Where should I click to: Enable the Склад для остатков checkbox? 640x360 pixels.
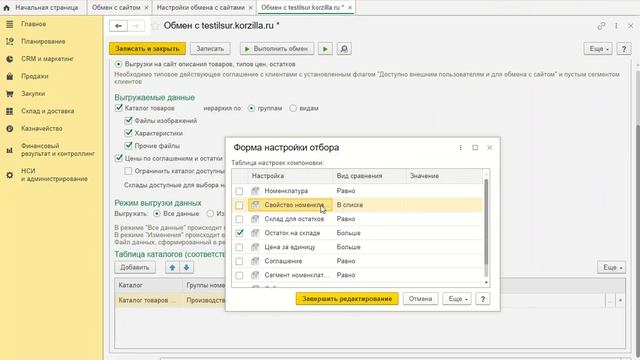tap(239, 219)
